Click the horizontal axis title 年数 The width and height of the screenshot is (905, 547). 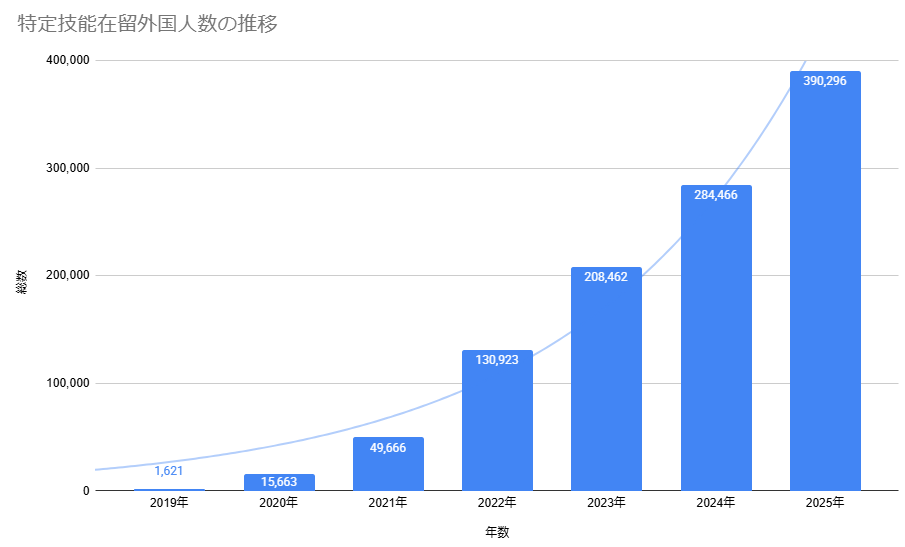pyautogui.click(x=497, y=532)
